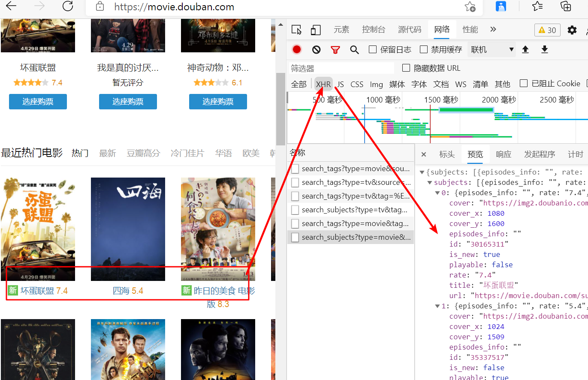Activate the DevTools inspect element picker
The width and height of the screenshot is (588, 380).
coord(296,30)
